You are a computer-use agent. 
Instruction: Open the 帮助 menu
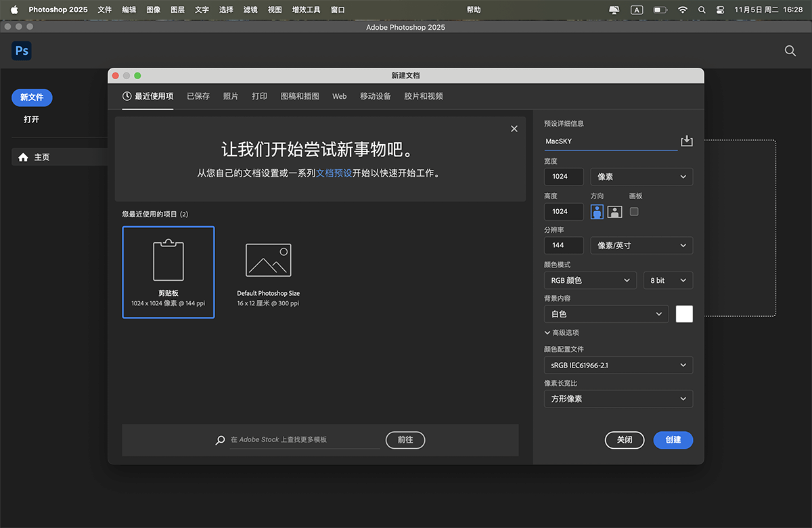[x=474, y=10]
